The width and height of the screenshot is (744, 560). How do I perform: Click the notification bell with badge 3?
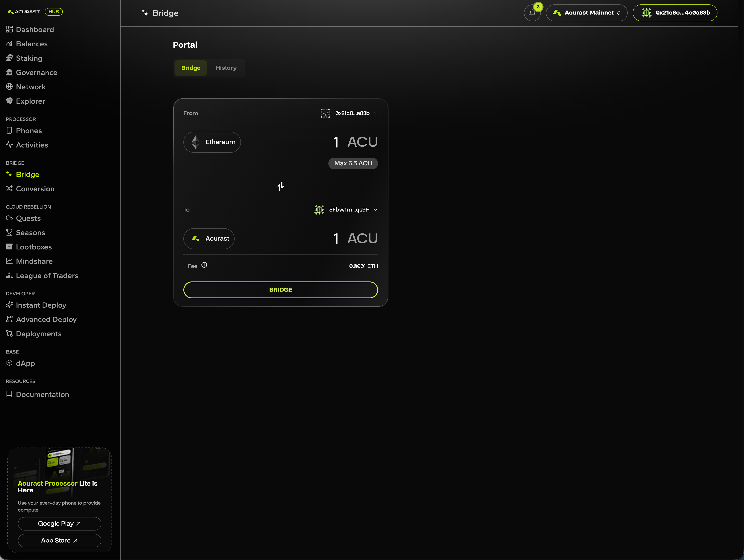[532, 13]
